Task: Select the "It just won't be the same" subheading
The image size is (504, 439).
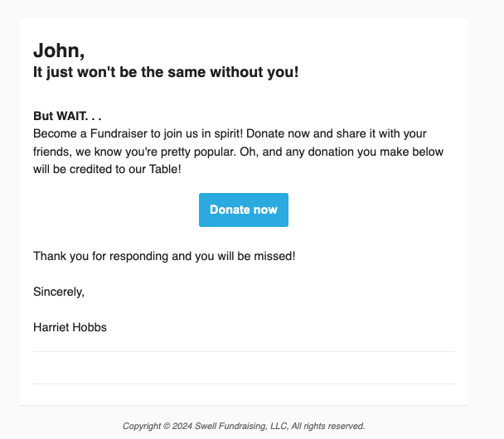Action: click(166, 72)
